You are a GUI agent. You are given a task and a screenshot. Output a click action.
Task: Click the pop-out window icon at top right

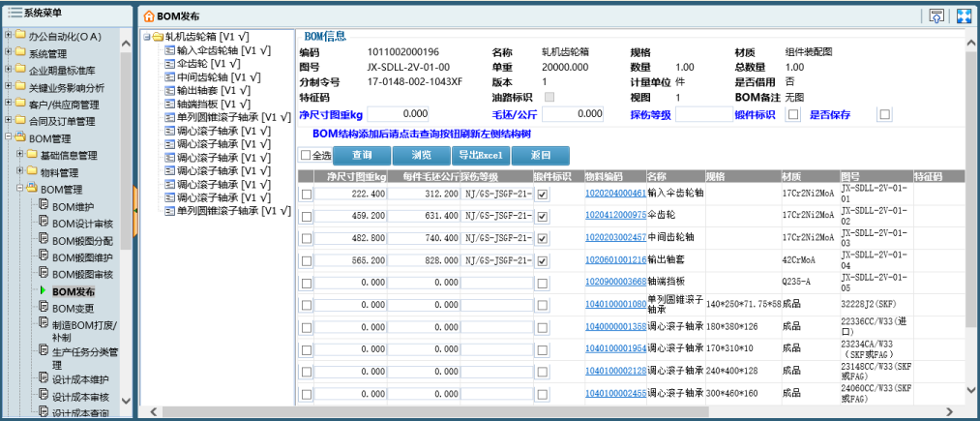pyautogui.click(x=935, y=15)
